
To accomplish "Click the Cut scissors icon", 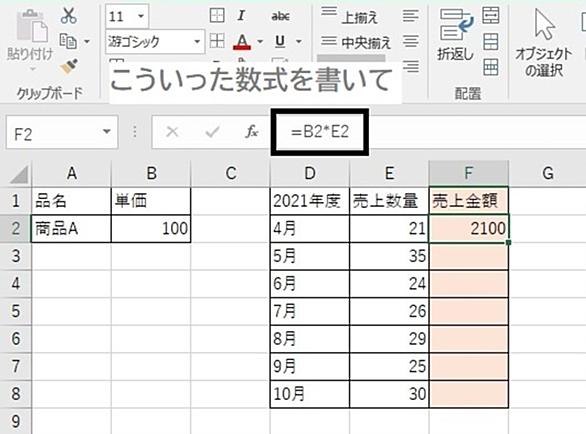I will pyautogui.click(x=69, y=16).
